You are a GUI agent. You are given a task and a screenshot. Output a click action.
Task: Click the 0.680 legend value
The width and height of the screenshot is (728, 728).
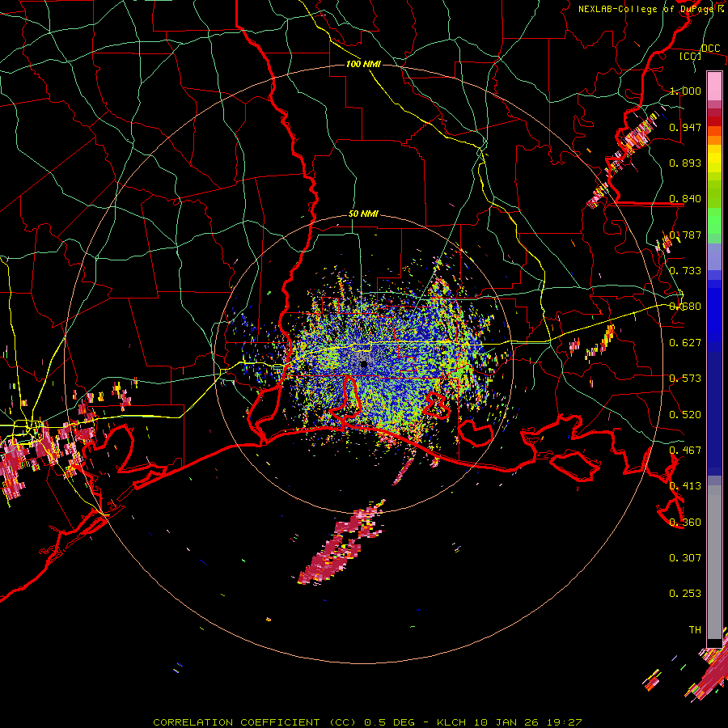(x=685, y=307)
